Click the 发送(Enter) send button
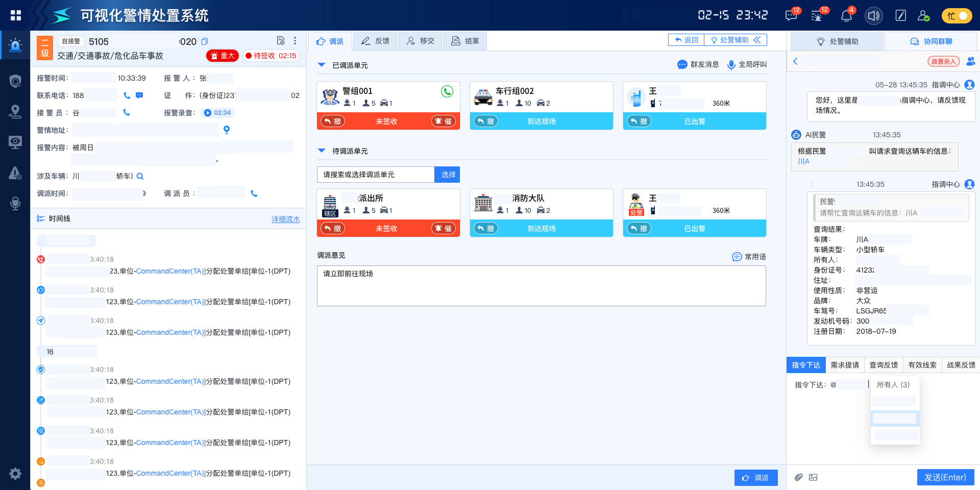980x490 pixels. [945, 477]
